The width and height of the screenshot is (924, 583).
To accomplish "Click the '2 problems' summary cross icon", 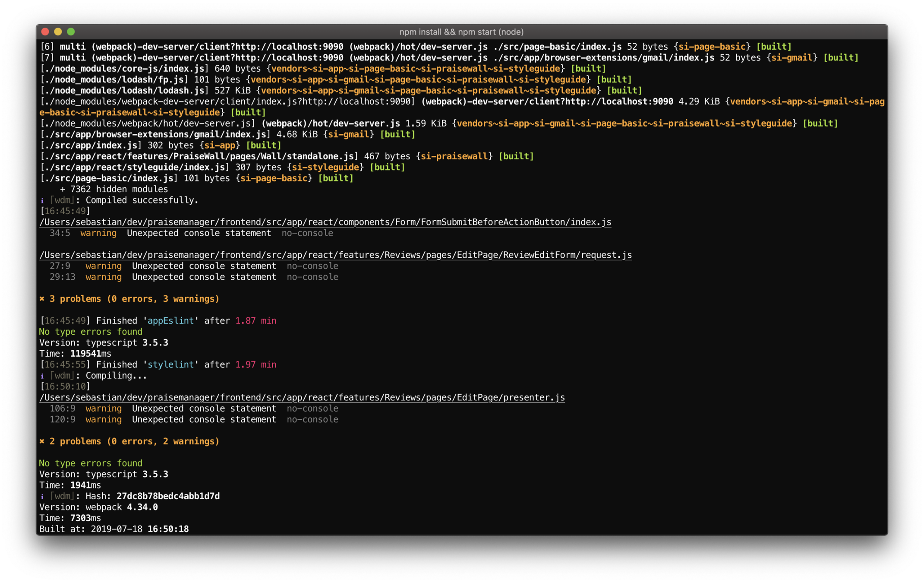I will pyautogui.click(x=42, y=441).
